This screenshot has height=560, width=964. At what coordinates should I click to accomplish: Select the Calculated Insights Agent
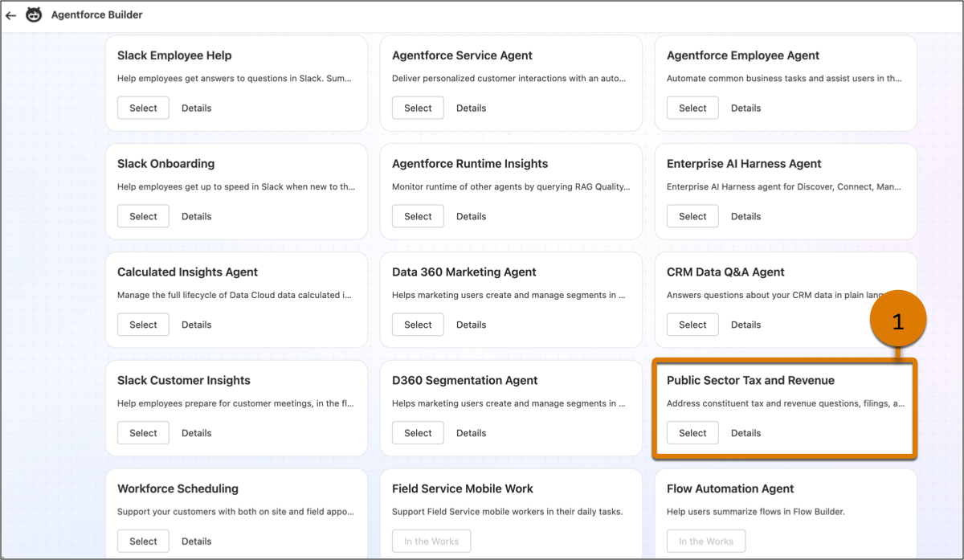[x=143, y=325]
